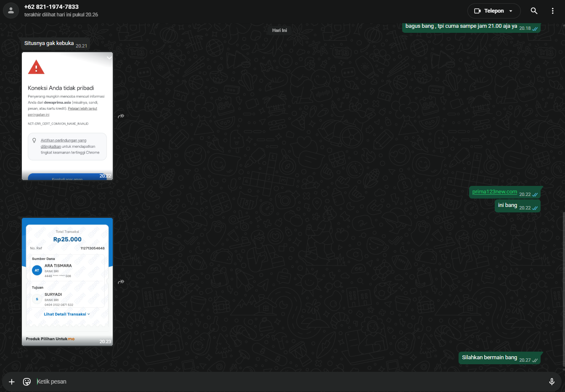
Task: Open the Rp25.000 transfer receipt image
Action: click(67, 282)
